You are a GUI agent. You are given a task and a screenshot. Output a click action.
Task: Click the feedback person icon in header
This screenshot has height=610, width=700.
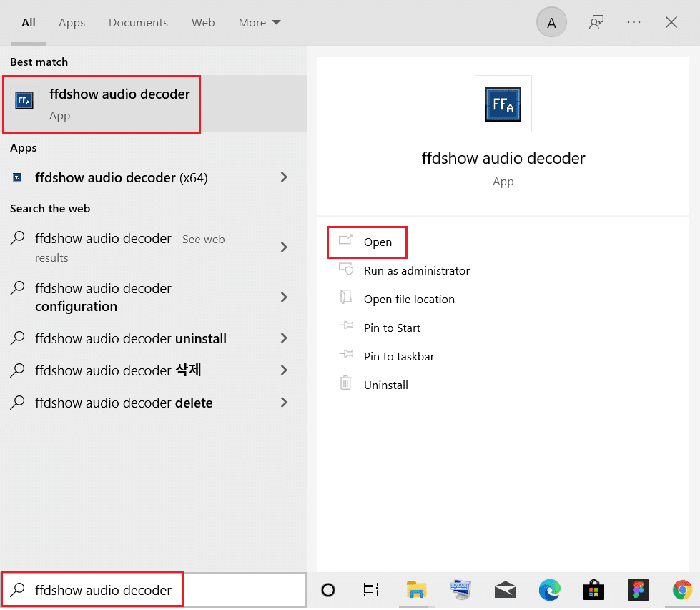click(596, 22)
